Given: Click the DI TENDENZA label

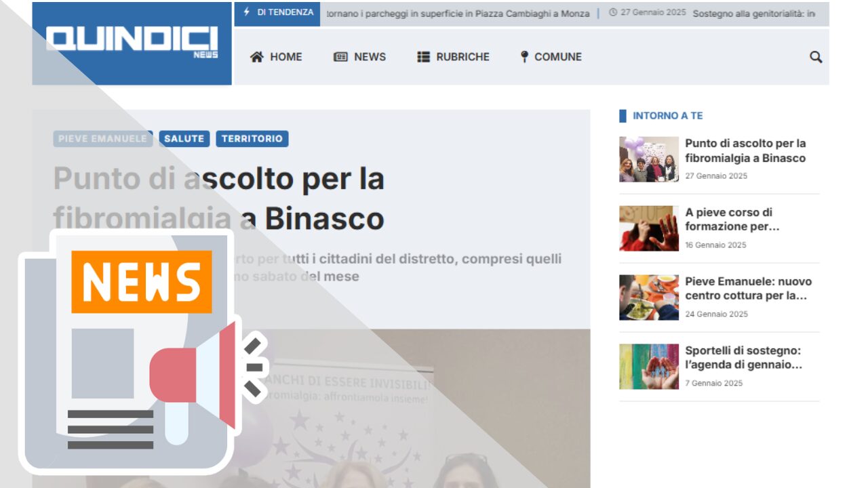Looking at the screenshot, I should [285, 12].
